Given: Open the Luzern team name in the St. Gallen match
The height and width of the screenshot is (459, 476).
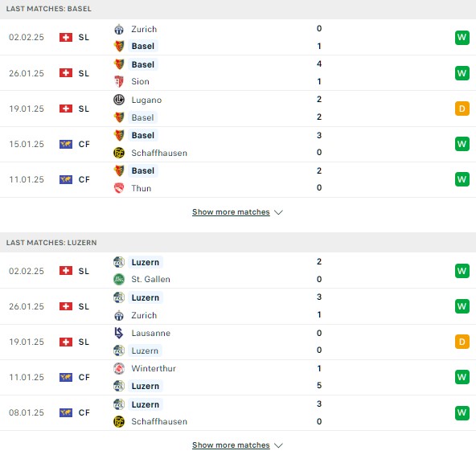Looking at the screenshot, I should click(146, 262).
